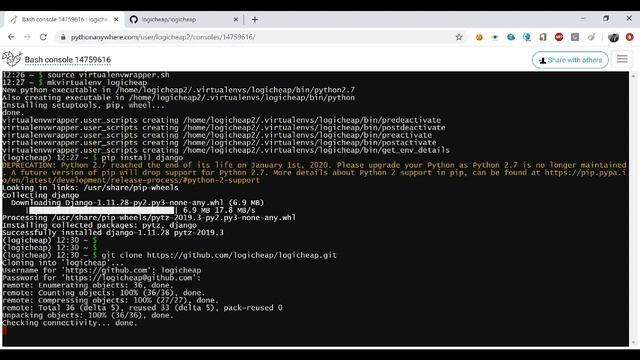
Task: Click the line ending in 'bin/get_env_details'
Action: (226, 150)
